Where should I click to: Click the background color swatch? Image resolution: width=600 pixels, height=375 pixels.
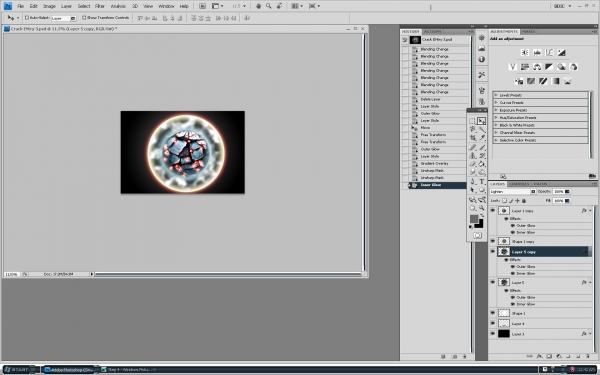[479, 224]
